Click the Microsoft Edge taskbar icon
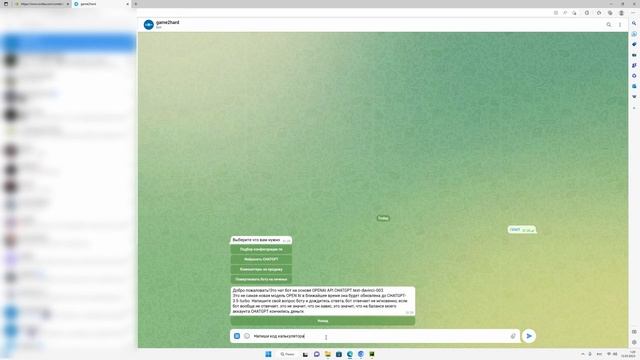 click(x=350, y=354)
